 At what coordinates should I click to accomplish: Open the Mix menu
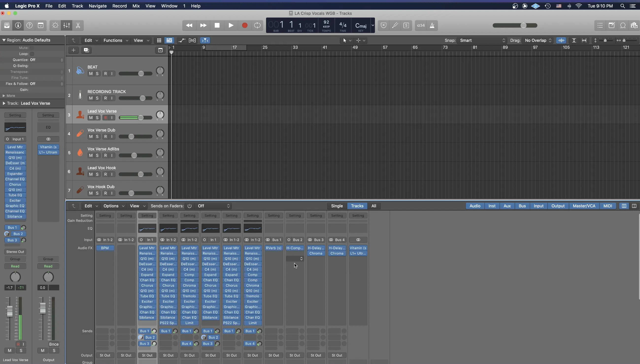136,6
